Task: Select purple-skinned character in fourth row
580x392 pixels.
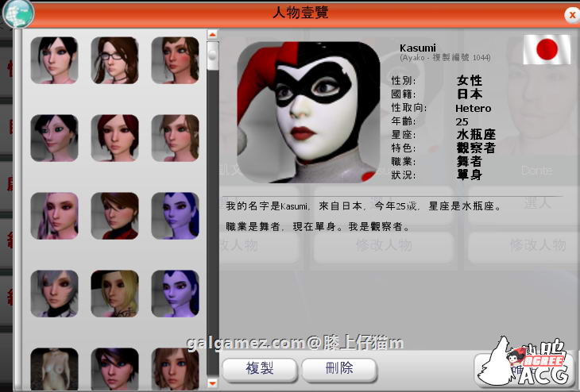Action: tap(176, 294)
